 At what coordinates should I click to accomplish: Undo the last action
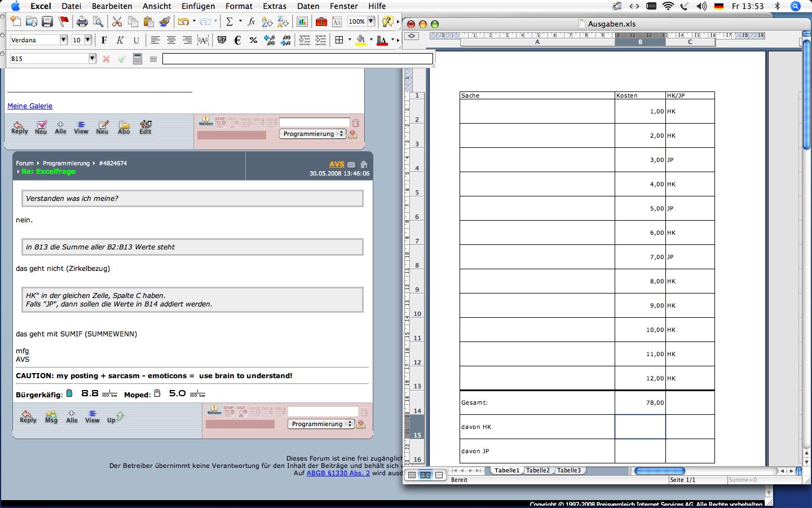tap(183, 21)
